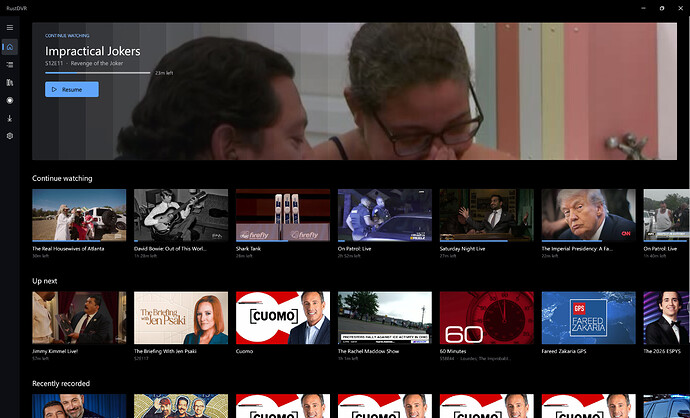Click "Jimmy Kimmel Live!" title text
This screenshot has width=690, height=418.
[x=55, y=351]
